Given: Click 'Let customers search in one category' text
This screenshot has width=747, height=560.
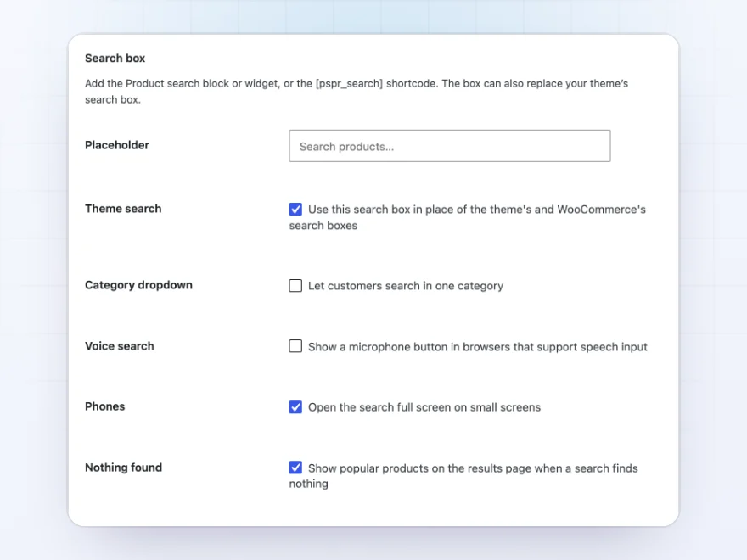Looking at the screenshot, I should tap(406, 286).
